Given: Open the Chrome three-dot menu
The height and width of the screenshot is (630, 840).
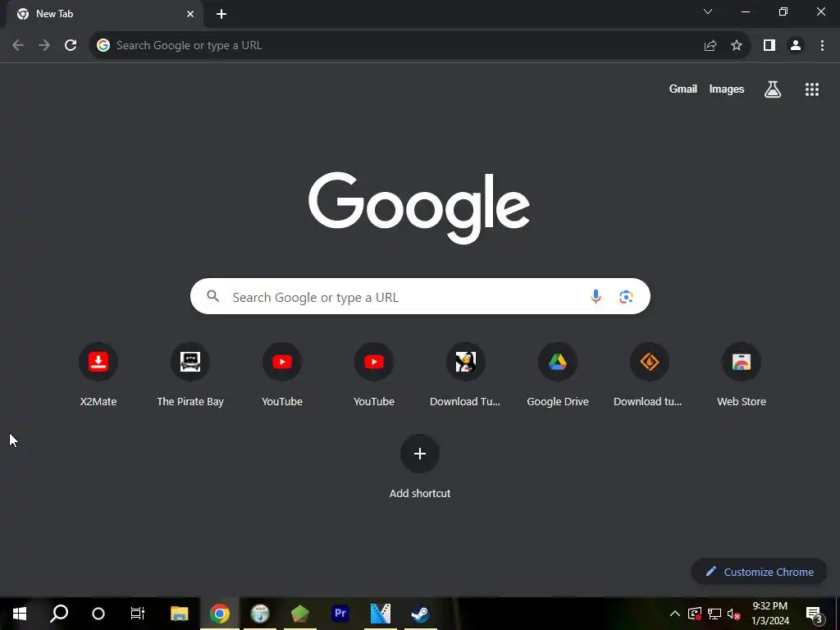Looking at the screenshot, I should (x=822, y=46).
